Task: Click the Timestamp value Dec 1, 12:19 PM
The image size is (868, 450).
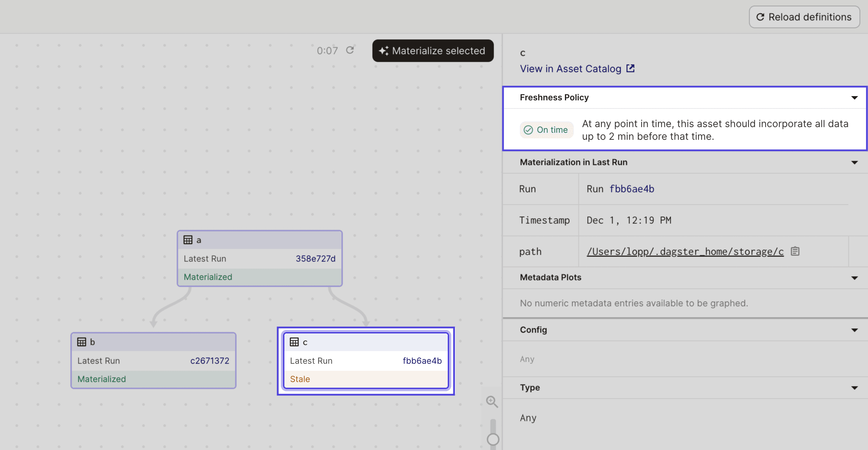Action: click(x=629, y=220)
